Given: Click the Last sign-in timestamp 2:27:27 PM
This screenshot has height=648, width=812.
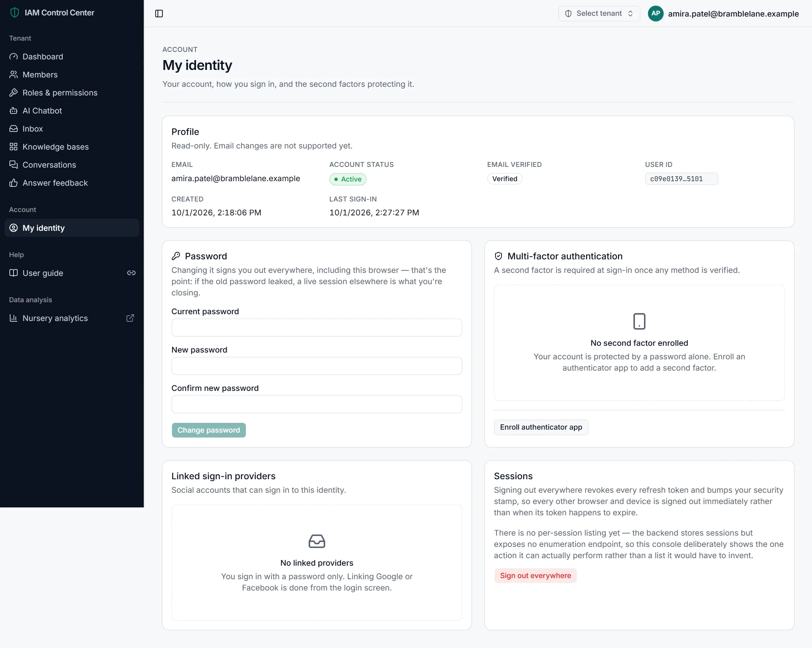Looking at the screenshot, I should coord(374,213).
